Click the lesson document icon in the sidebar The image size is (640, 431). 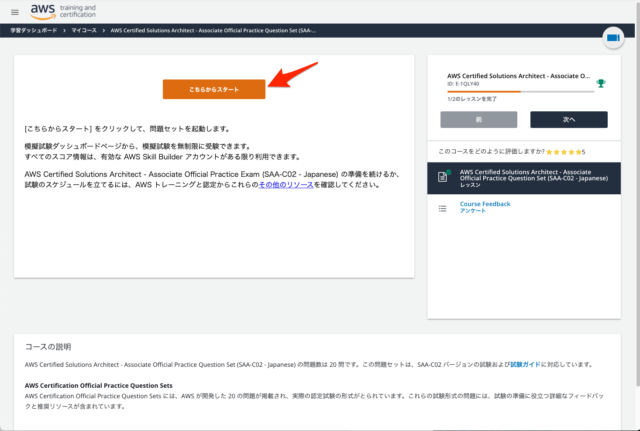[442, 177]
